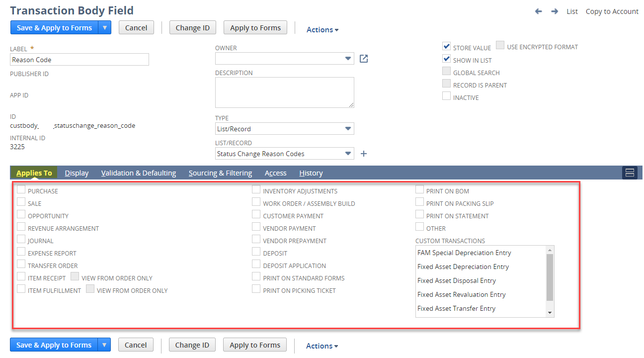Viewport: 644px width, 358px height.
Task: Enable Print on Packing Slip checkbox
Action: click(x=420, y=202)
